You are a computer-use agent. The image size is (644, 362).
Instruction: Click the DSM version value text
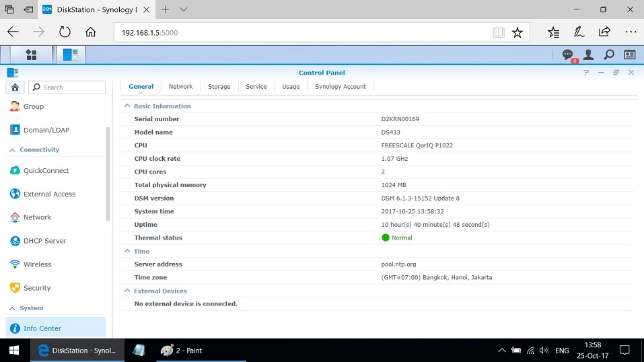tap(420, 198)
